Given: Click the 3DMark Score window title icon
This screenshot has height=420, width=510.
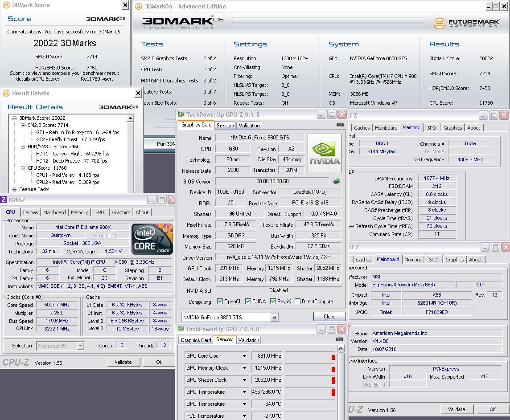Looking at the screenshot, I should pyautogui.click(x=6, y=5).
